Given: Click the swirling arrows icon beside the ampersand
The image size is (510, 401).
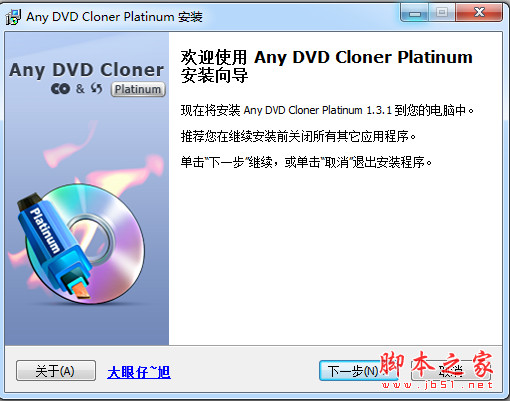Looking at the screenshot, I should coord(96,88).
